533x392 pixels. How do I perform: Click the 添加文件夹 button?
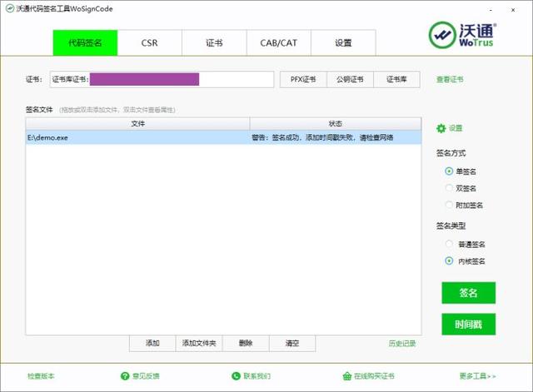coord(199,343)
